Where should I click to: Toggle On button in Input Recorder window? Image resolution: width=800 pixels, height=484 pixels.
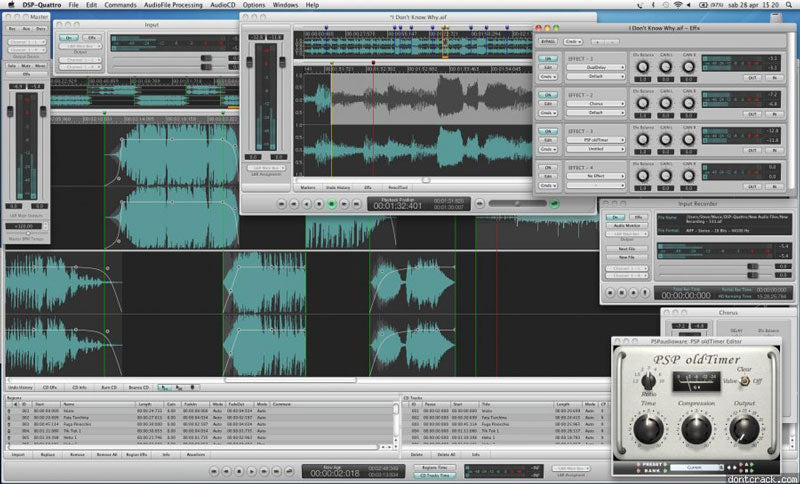tap(615, 217)
